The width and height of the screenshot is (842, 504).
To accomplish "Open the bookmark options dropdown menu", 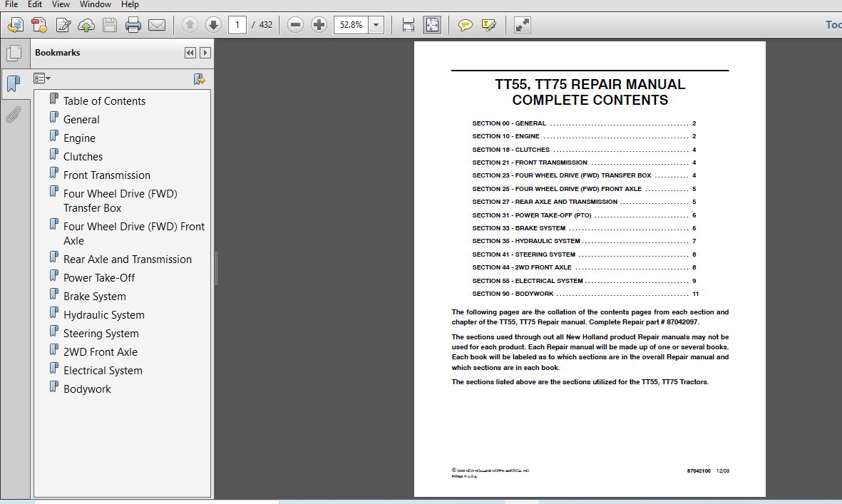I will pyautogui.click(x=42, y=79).
